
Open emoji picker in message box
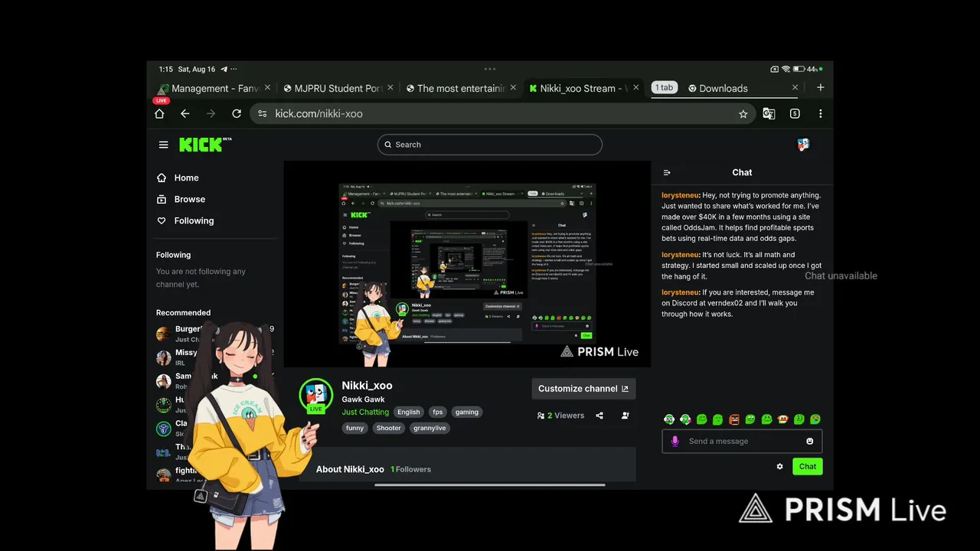tap(810, 441)
